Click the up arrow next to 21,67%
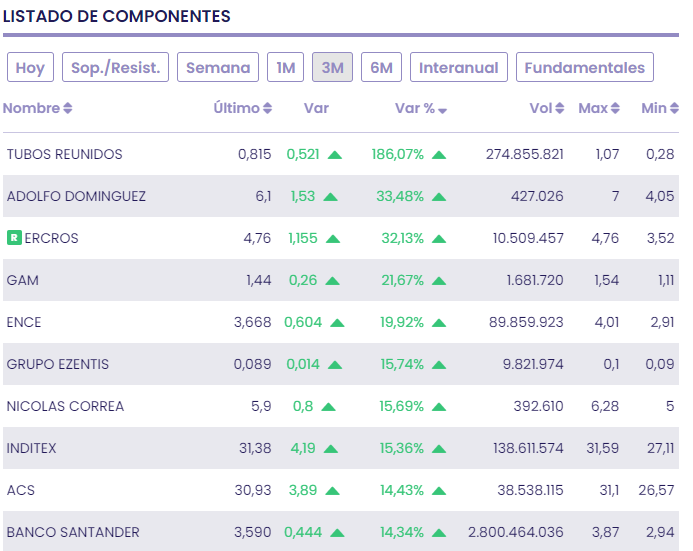693x551 pixels. [439, 281]
